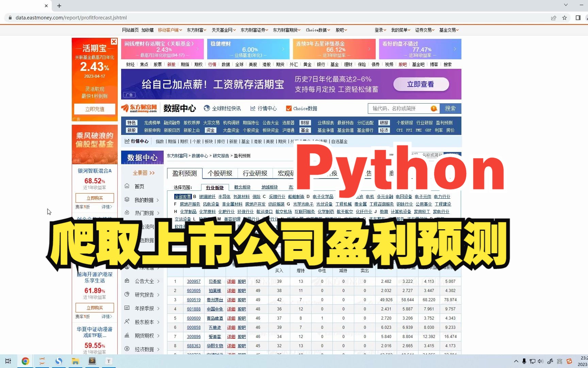Click 首页 home icon in sidebar
588x368 pixels.
click(x=127, y=186)
